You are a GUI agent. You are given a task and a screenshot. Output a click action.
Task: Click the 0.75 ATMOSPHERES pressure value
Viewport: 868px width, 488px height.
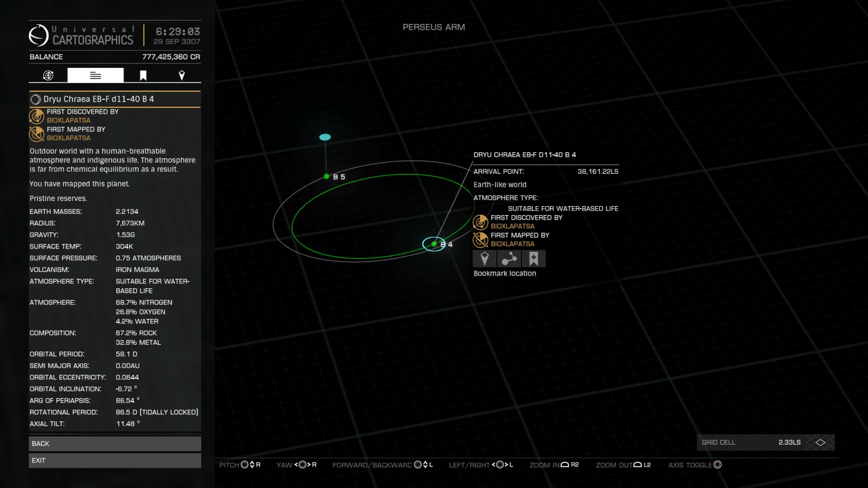point(148,258)
